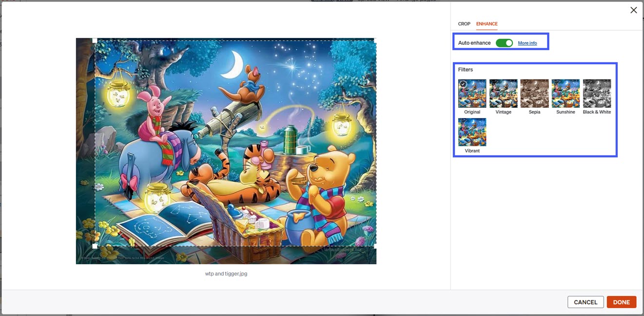This screenshot has height=316, width=644.
Task: Click the bottom-right crop handle
Action: [375, 246]
